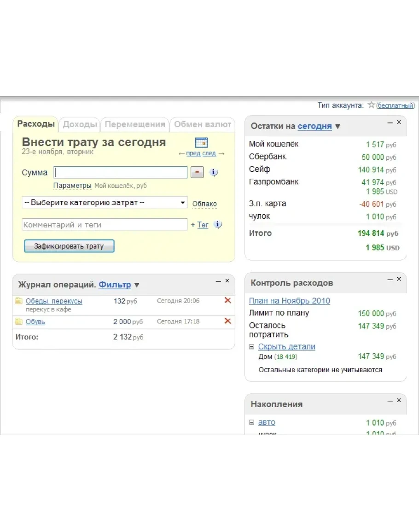Collapse details via Скрыть детали expander
The width and height of the screenshot is (419, 532).
(251, 347)
